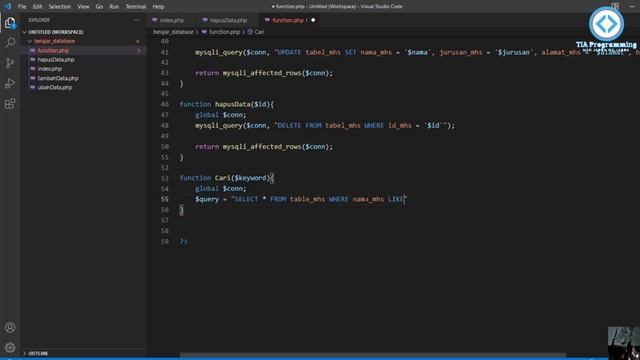
Task: Open the Explorer view in activity bar
Action: [x=10, y=23]
